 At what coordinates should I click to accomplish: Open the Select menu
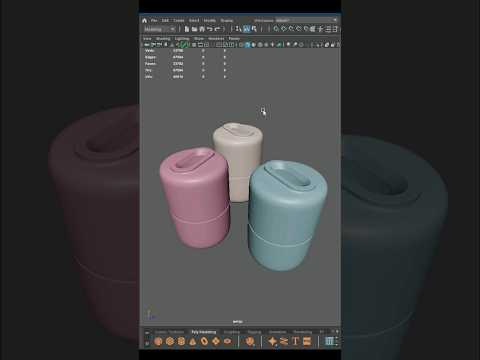tap(194, 20)
